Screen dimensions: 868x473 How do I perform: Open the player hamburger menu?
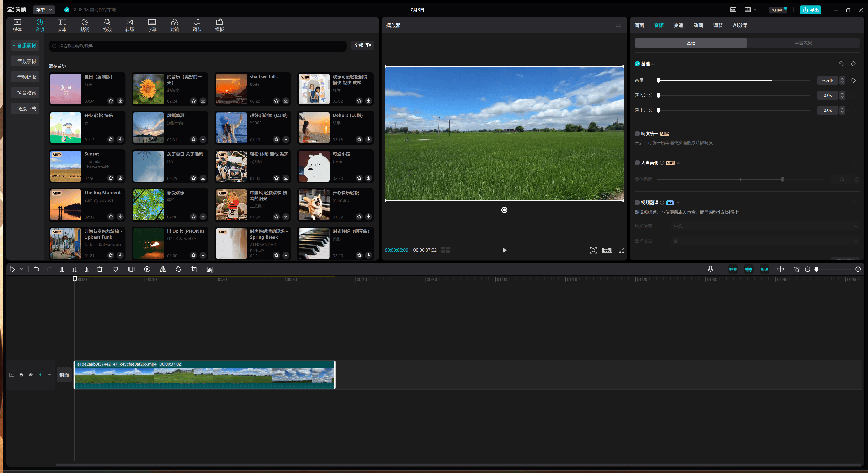click(x=618, y=25)
